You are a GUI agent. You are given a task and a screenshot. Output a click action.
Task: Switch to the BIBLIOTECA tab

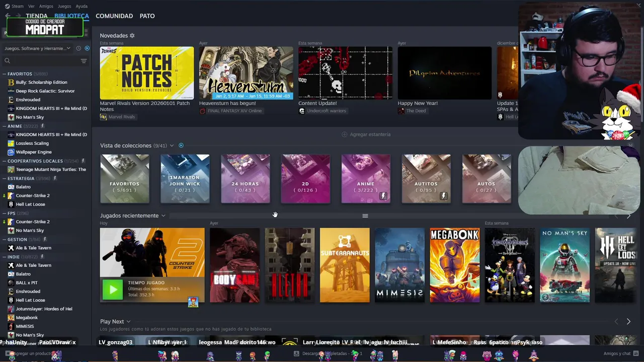[71, 16]
